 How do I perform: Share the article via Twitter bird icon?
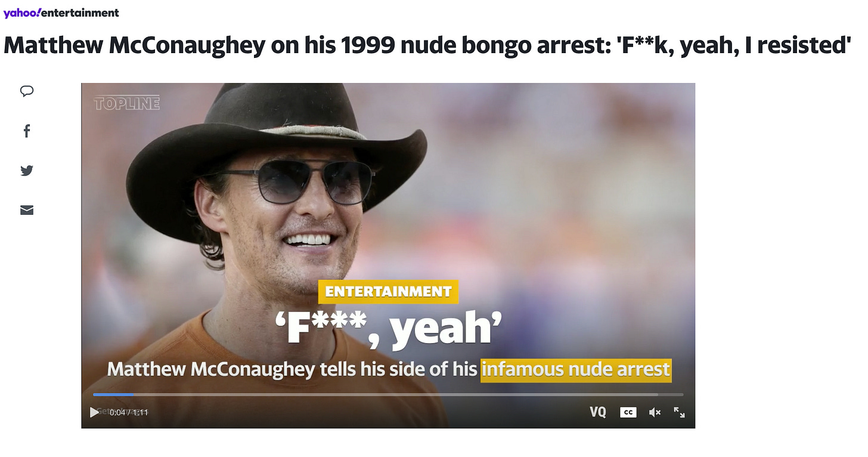pos(27,171)
